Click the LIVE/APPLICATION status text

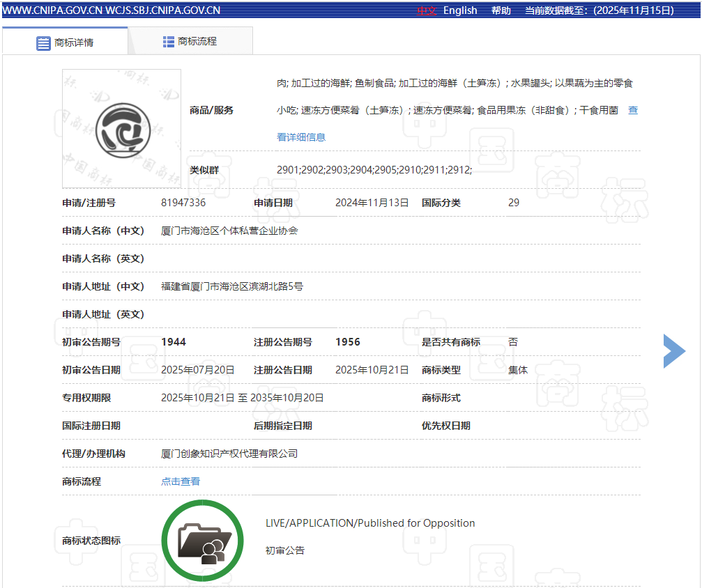point(370,523)
